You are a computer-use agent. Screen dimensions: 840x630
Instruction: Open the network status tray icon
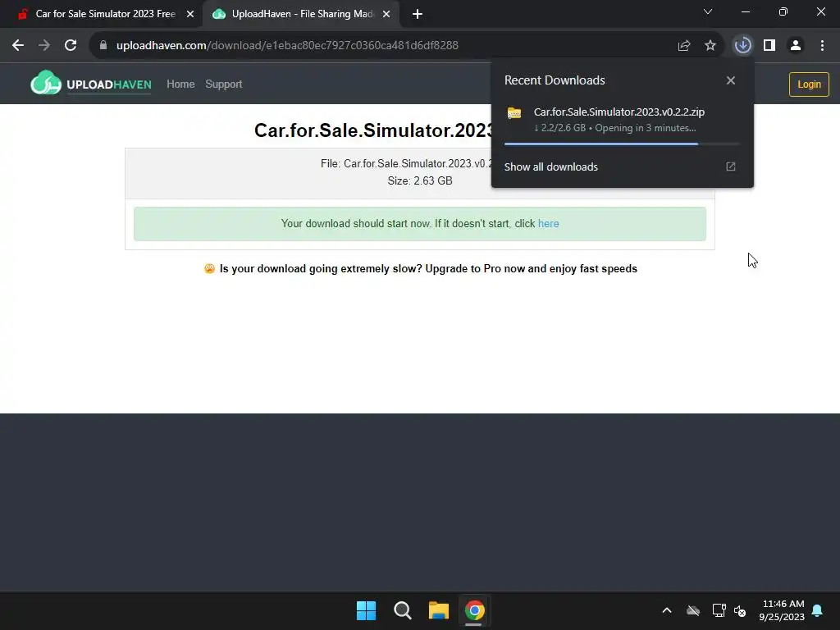(x=719, y=610)
